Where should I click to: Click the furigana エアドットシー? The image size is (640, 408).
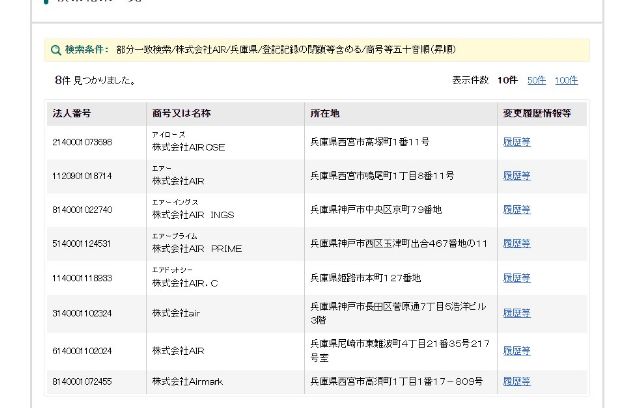[172, 270]
